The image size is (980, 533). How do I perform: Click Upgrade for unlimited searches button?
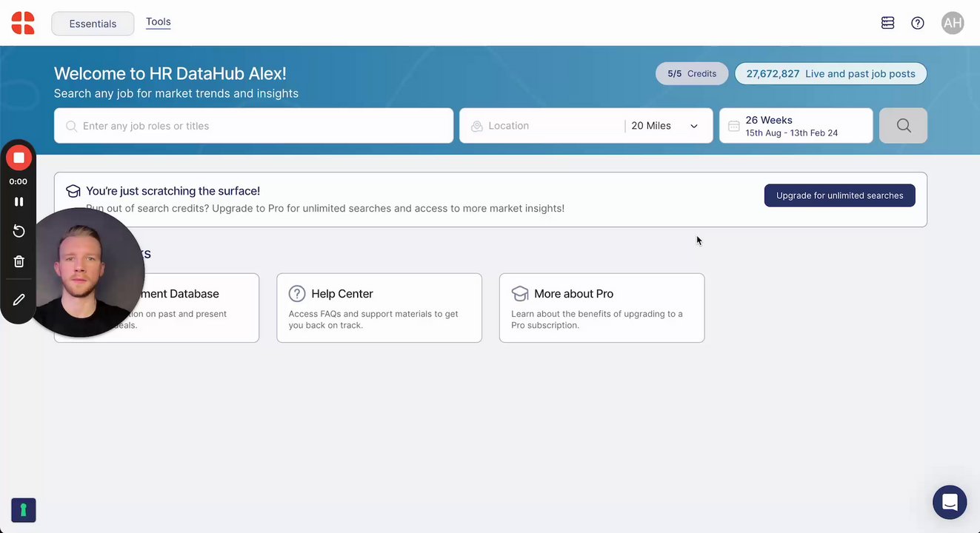[x=839, y=195]
